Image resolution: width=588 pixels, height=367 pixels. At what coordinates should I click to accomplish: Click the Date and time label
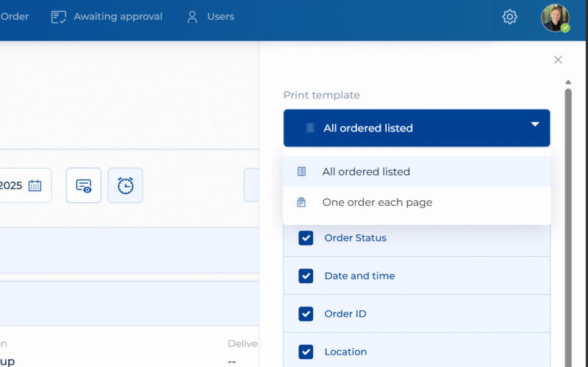(x=359, y=276)
